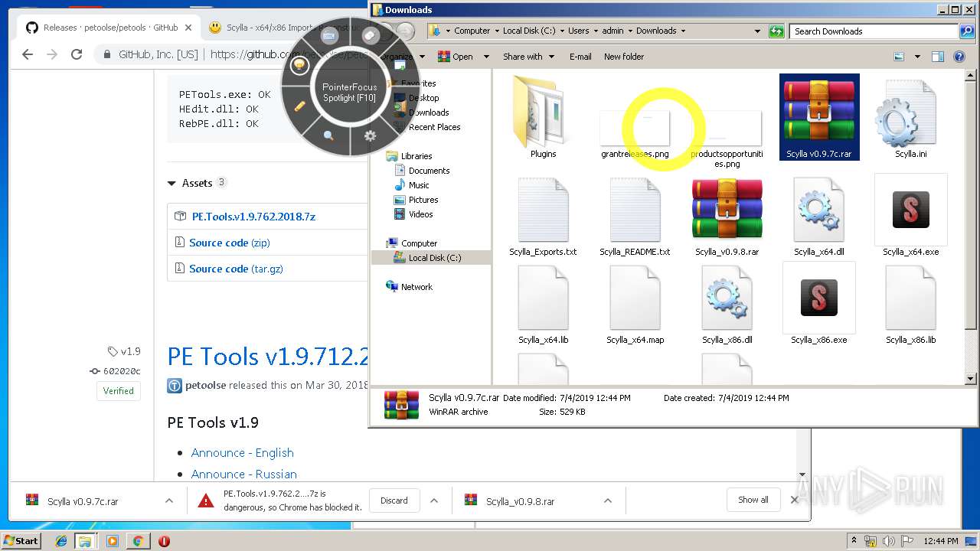980x551 pixels.
Task: Open Documents library
Action: coord(429,171)
